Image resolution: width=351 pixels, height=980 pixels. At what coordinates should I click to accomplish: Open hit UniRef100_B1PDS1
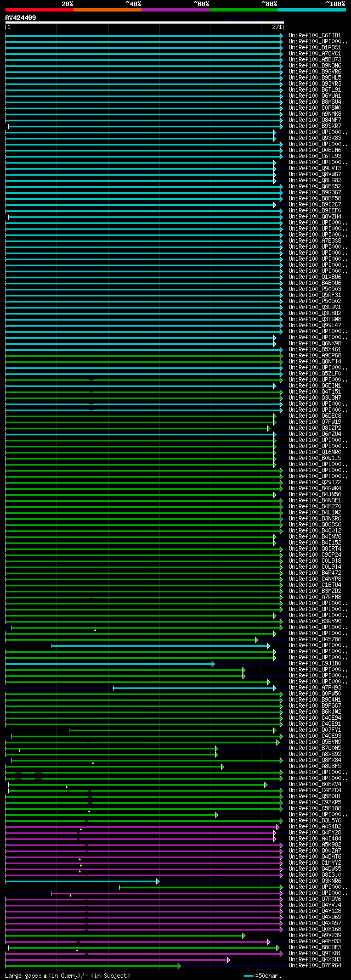coord(315,48)
